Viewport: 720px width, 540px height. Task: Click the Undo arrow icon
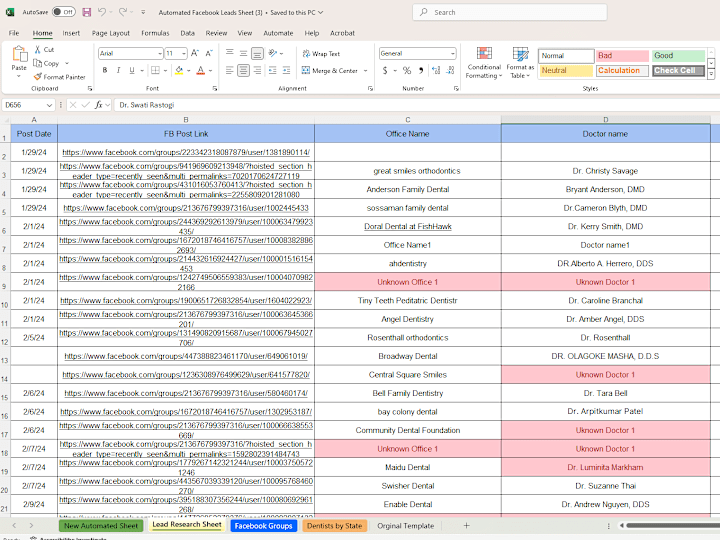coord(102,12)
